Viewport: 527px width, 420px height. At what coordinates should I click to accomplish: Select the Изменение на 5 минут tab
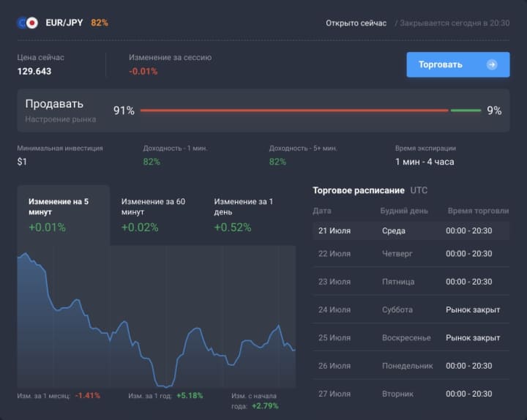[63, 215]
